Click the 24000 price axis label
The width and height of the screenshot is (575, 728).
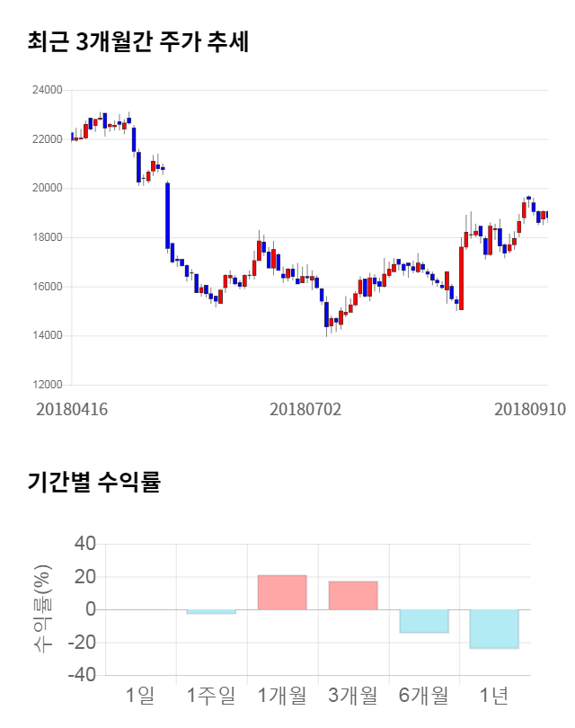point(47,90)
